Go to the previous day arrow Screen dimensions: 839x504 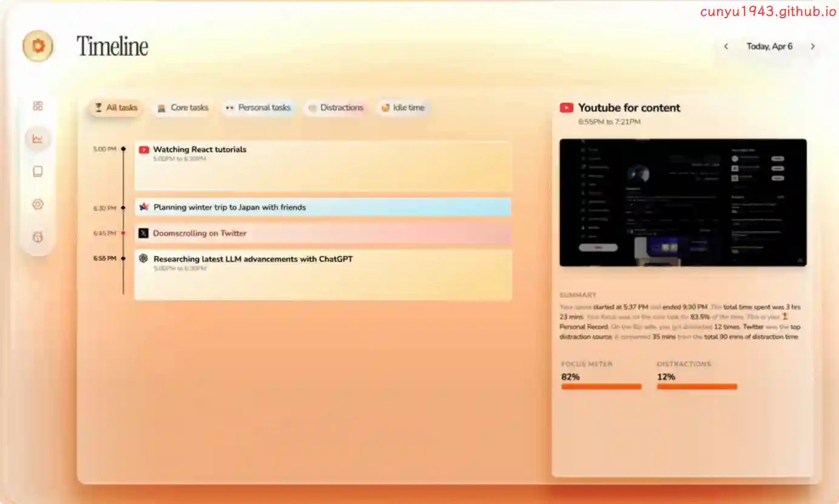click(726, 47)
